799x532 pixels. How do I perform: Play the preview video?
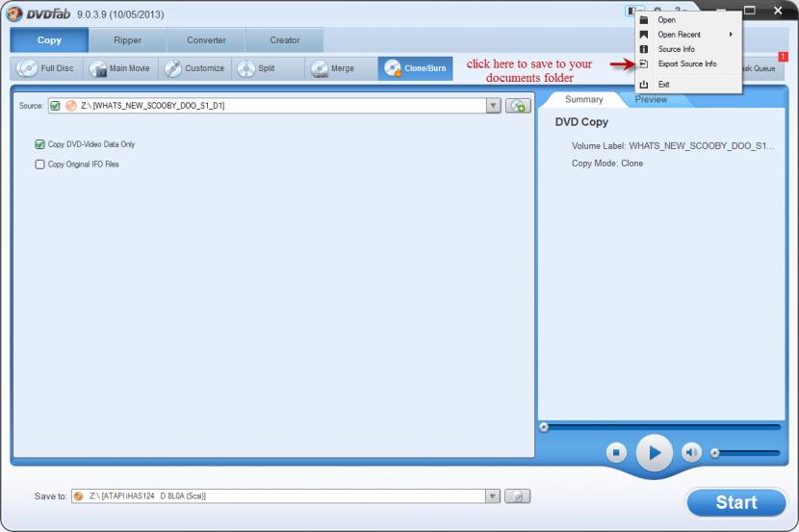pyautogui.click(x=655, y=452)
